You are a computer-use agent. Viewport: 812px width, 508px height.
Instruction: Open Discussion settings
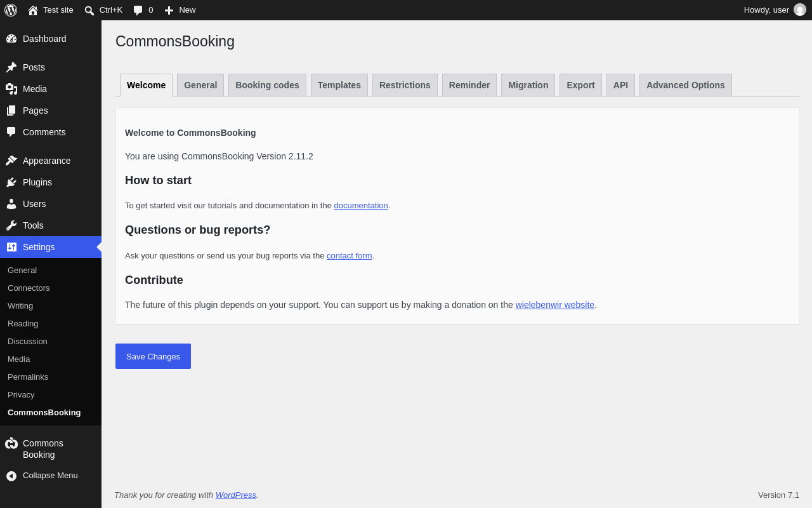[27, 341]
